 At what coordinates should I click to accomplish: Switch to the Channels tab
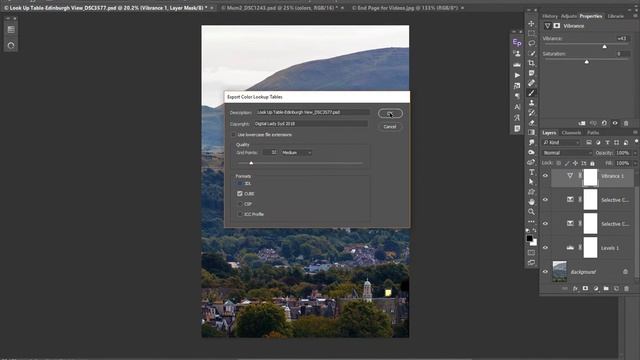(571, 133)
